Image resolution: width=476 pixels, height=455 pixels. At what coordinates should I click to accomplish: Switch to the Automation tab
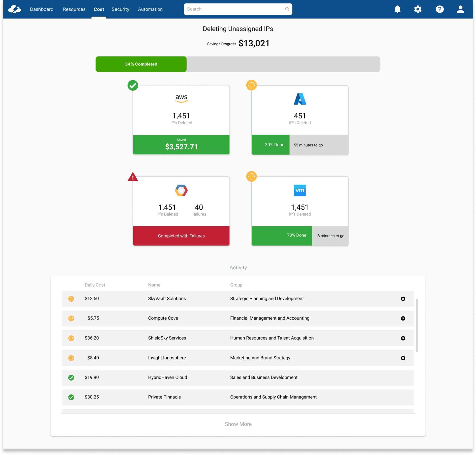pos(150,9)
